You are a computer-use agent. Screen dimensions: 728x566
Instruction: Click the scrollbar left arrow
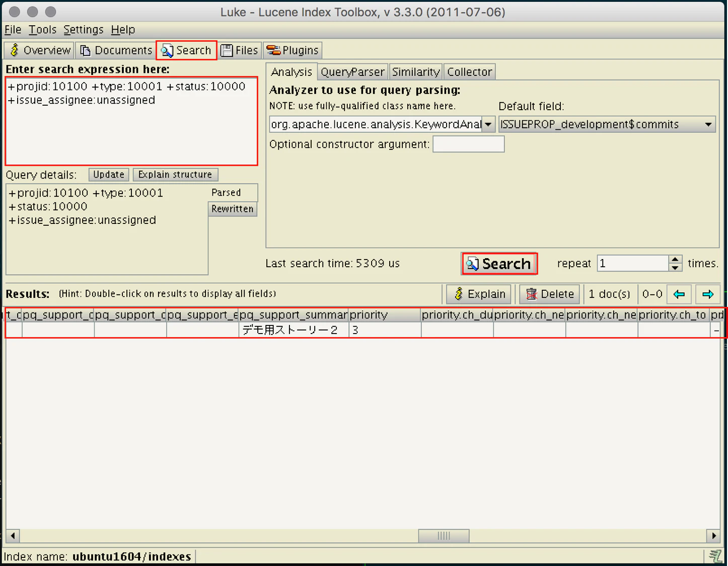(x=13, y=536)
